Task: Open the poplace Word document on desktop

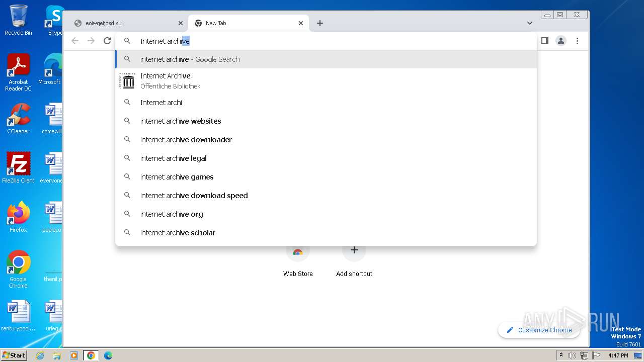Action: tap(52, 217)
